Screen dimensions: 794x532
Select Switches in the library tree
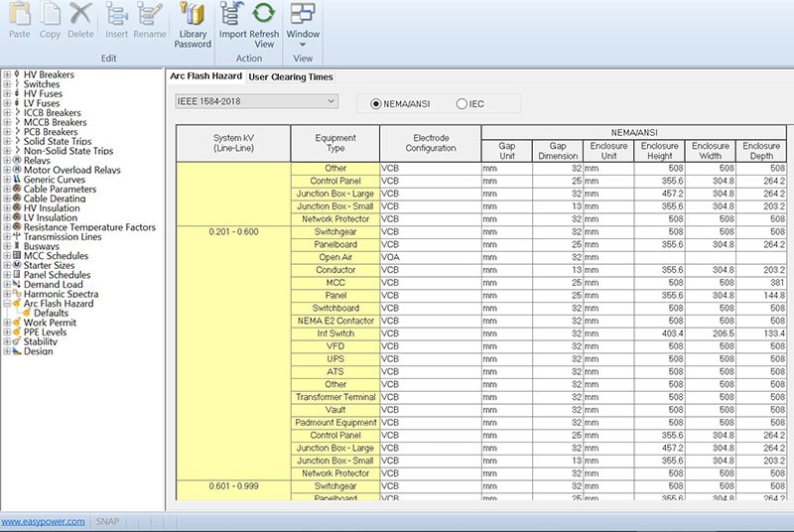(42, 84)
